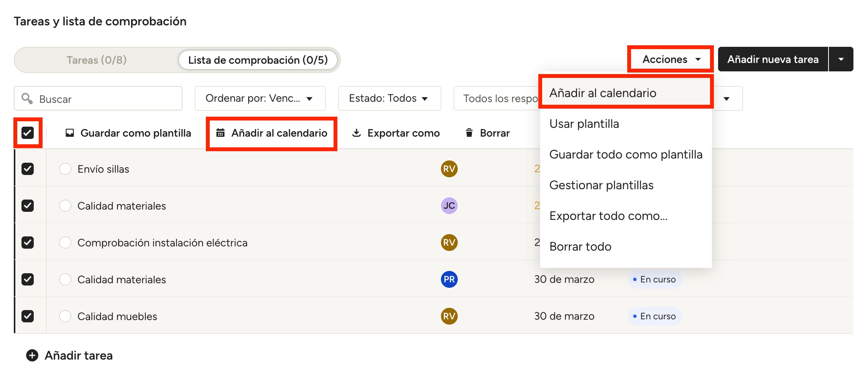This screenshot has width=868, height=373.
Task: Click the Borrar trash icon
Action: [469, 133]
